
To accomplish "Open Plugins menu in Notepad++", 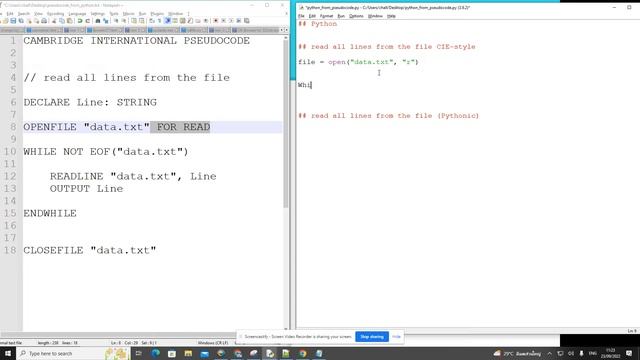I will (157, 14).
